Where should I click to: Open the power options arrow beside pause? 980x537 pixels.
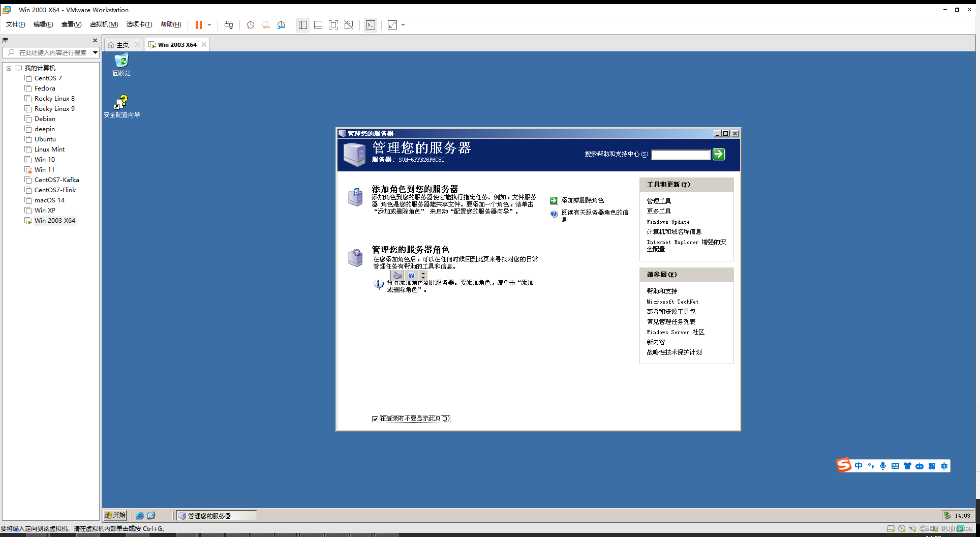click(209, 25)
